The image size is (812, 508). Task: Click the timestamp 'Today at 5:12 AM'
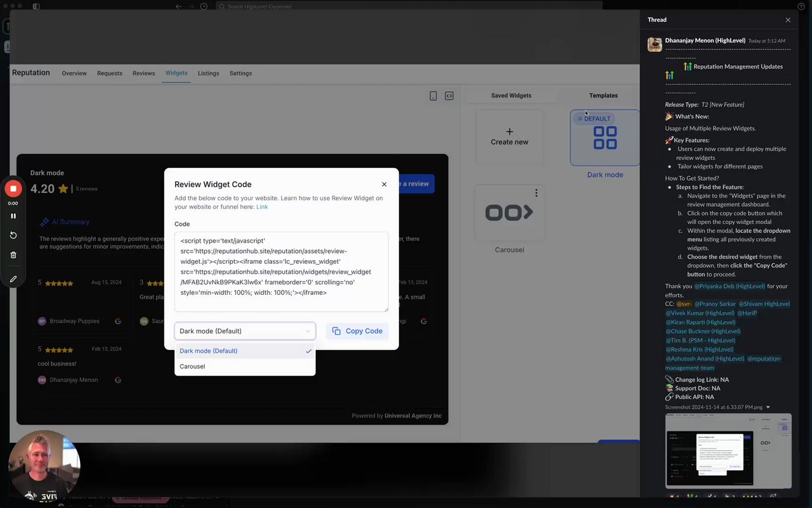(766, 41)
